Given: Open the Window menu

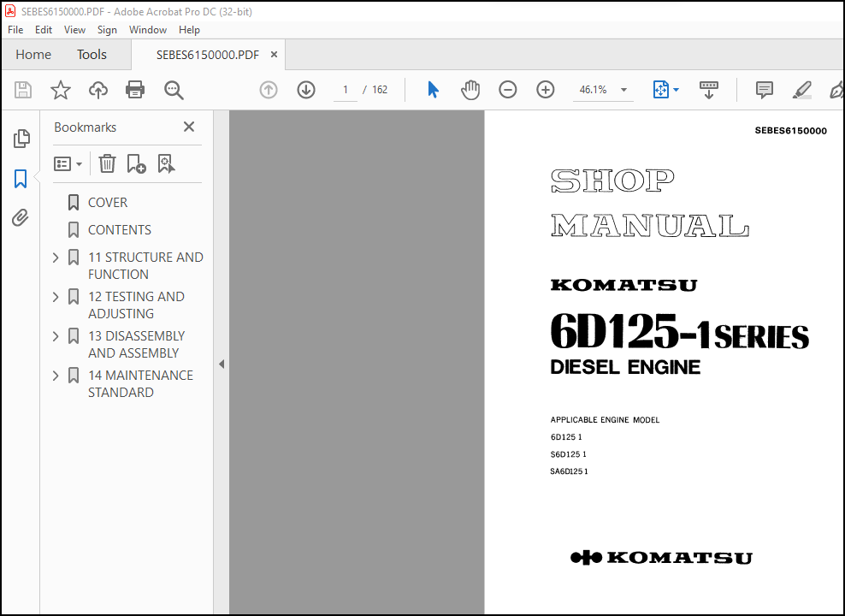Looking at the screenshot, I should tap(148, 30).
